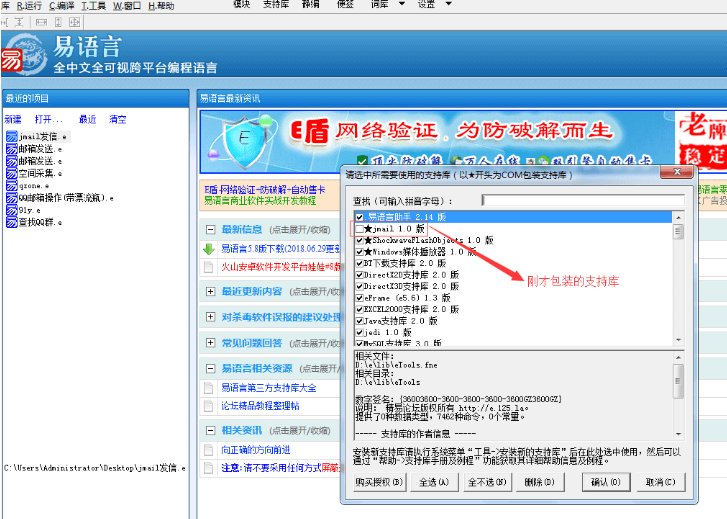
Task: Click the 全不选(N) button
Action: pos(487,482)
